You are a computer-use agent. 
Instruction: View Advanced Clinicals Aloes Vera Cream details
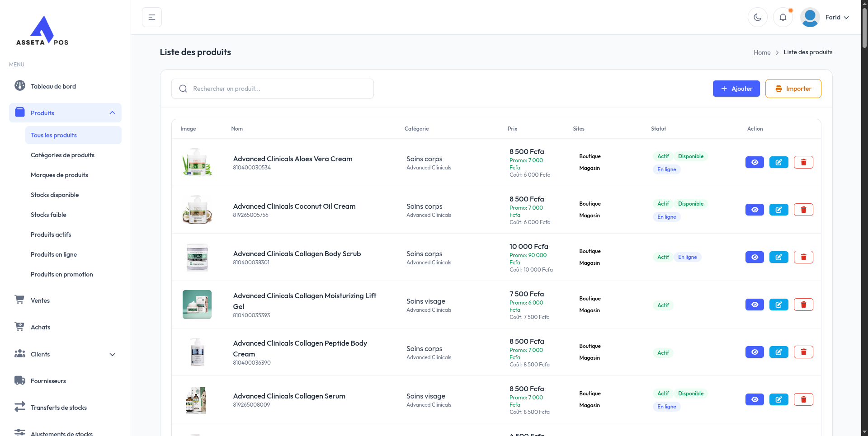point(755,162)
